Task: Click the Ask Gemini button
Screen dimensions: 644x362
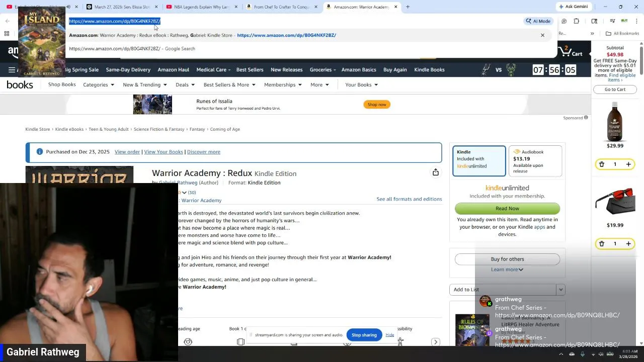Action: coord(573,7)
